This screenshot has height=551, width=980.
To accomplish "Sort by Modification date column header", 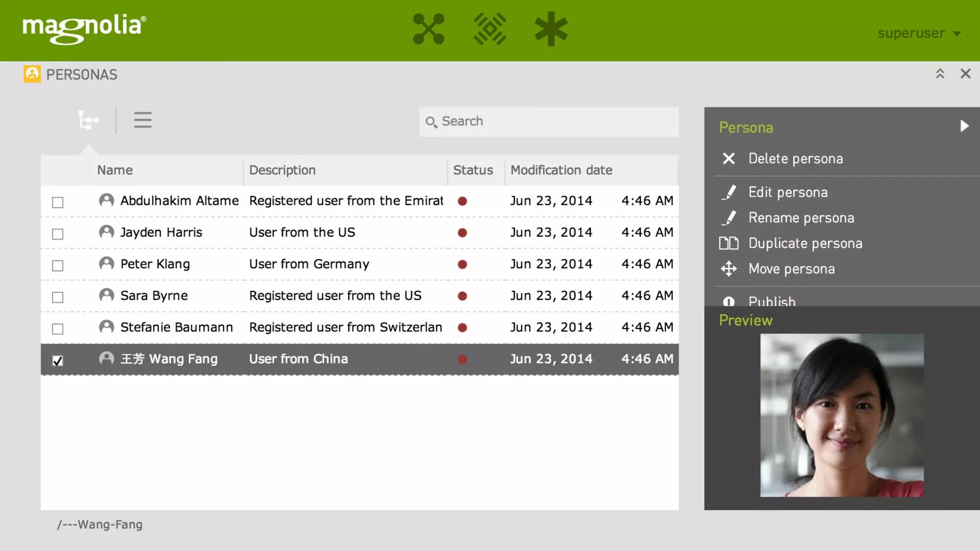I will [561, 170].
